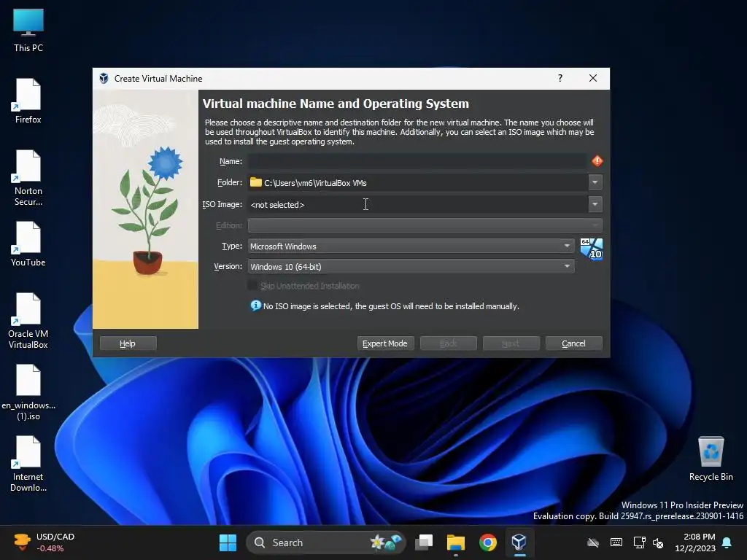This screenshot has width=747, height=560.
Task: Click the cloud sync tray icon
Action: [592, 542]
